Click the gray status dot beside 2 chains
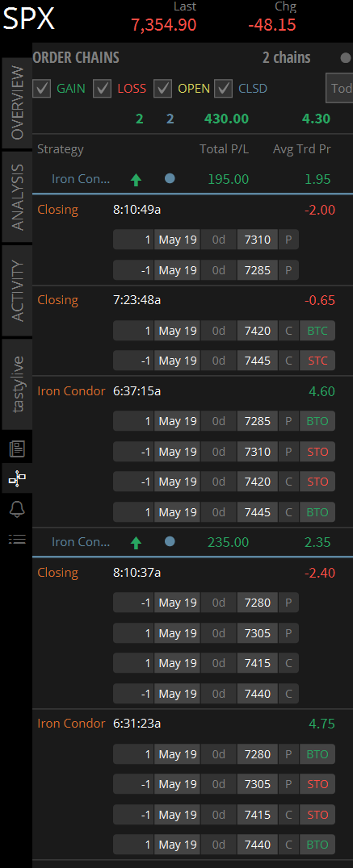 click(x=346, y=57)
